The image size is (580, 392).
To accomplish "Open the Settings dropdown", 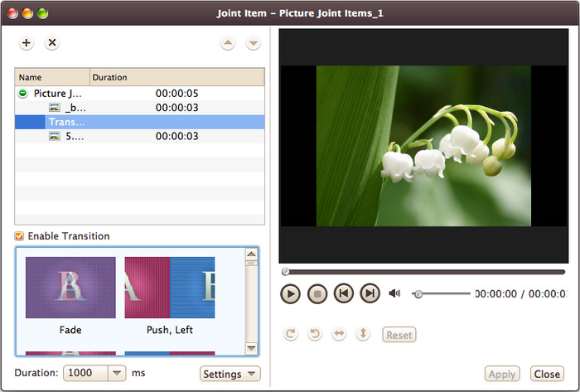I will click(230, 374).
